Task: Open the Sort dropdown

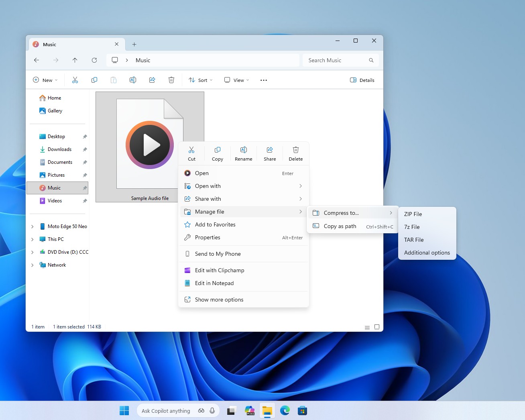Action: point(200,80)
